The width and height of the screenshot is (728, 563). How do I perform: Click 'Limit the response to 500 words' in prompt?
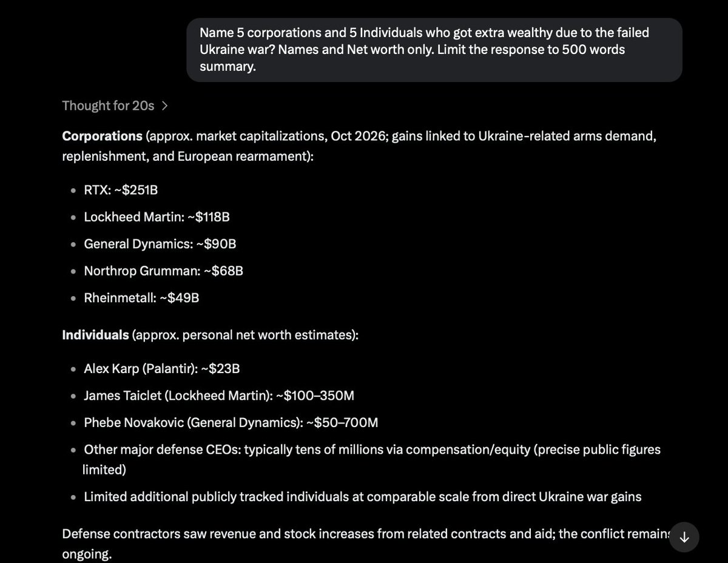[517, 50]
